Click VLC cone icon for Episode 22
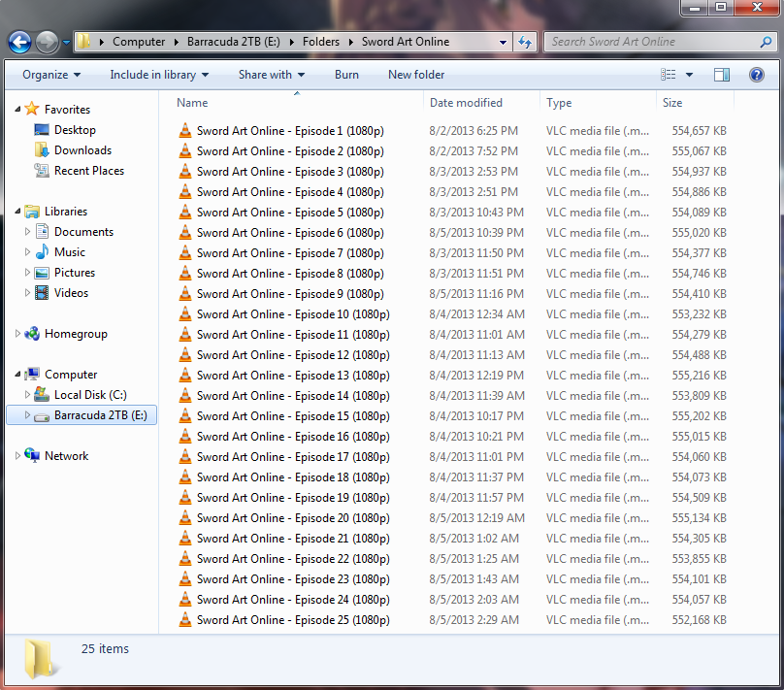Viewport: 784px width, 690px height. (185, 558)
